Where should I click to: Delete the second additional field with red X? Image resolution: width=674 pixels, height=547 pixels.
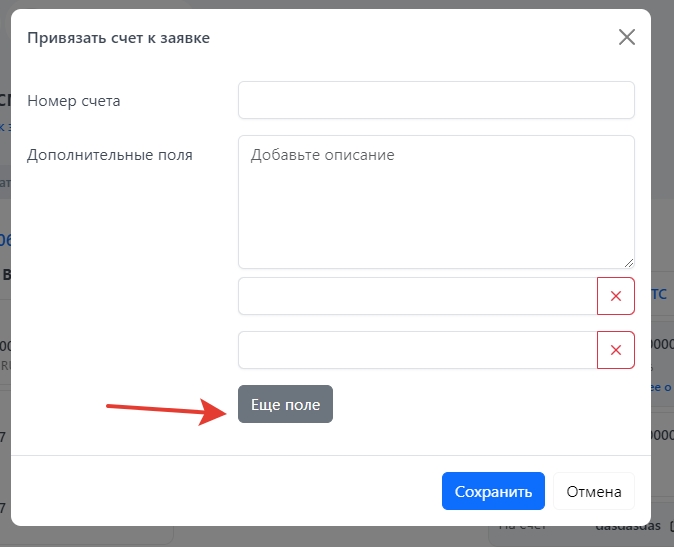click(x=615, y=350)
